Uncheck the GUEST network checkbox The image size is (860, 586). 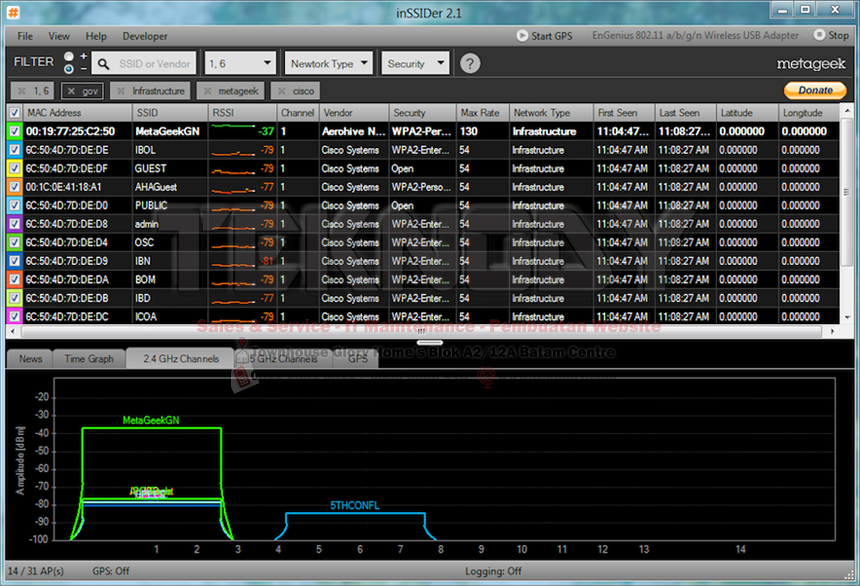click(14, 168)
